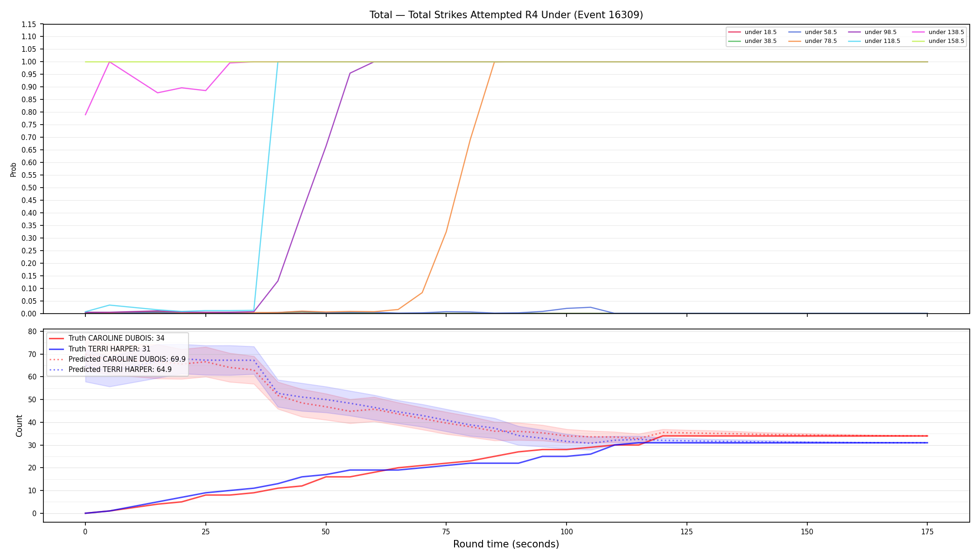
Task: Select the 'under 98.5' legend entry
Action: click(872, 32)
